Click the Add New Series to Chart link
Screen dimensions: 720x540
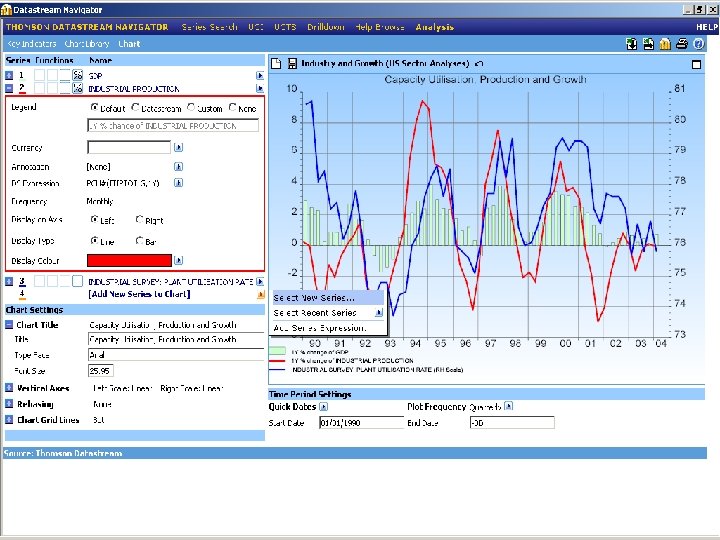(139, 294)
